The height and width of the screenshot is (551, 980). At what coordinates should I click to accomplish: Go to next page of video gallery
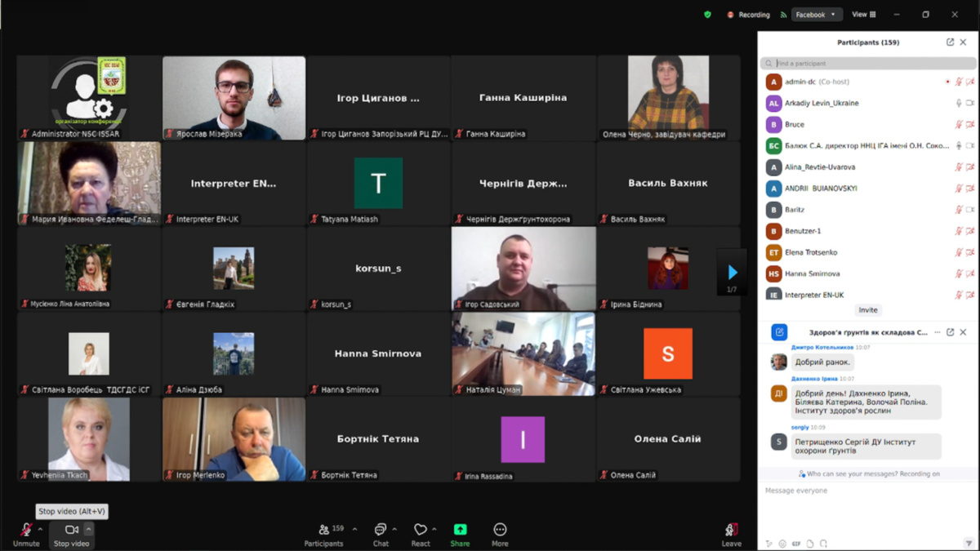pos(732,273)
